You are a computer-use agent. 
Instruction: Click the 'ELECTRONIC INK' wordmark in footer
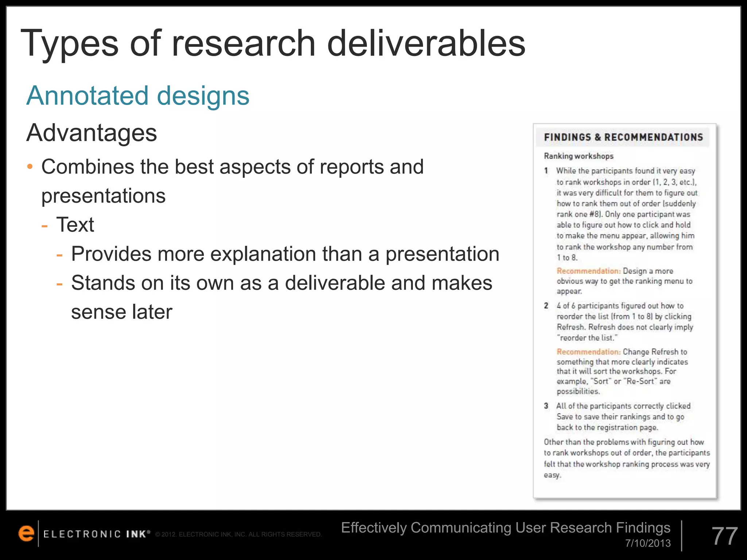click(x=97, y=534)
